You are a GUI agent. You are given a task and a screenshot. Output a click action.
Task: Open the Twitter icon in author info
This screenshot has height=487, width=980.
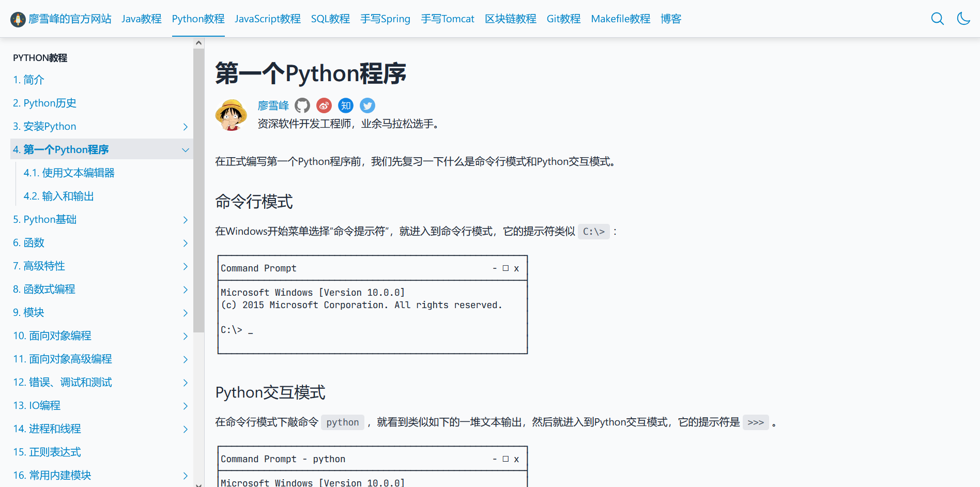[x=367, y=105]
